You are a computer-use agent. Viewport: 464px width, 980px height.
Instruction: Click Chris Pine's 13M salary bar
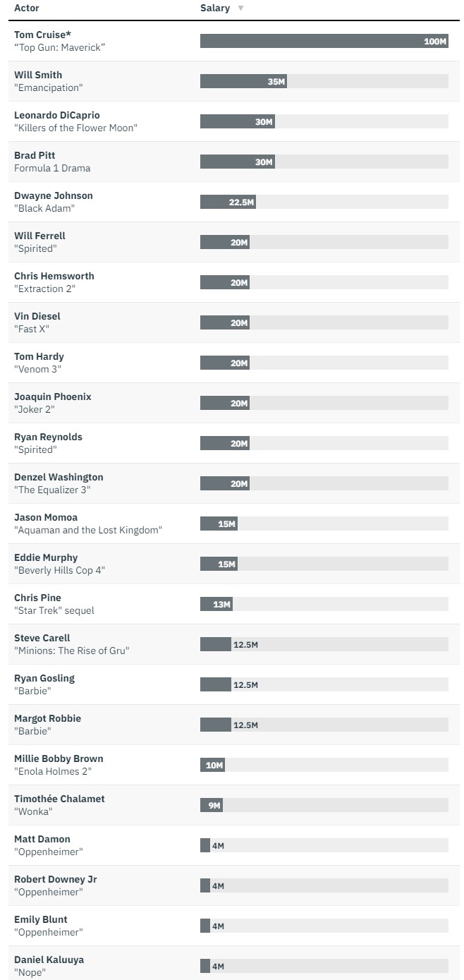pyautogui.click(x=216, y=604)
